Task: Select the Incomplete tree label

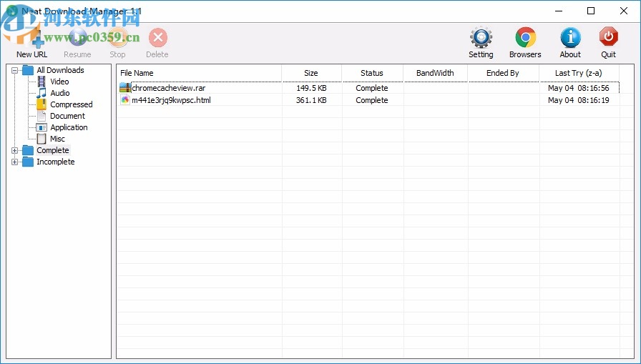Action: click(x=56, y=162)
